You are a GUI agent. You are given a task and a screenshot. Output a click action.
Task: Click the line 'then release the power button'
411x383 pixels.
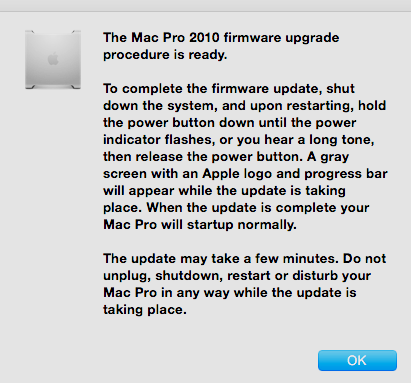pos(226,157)
